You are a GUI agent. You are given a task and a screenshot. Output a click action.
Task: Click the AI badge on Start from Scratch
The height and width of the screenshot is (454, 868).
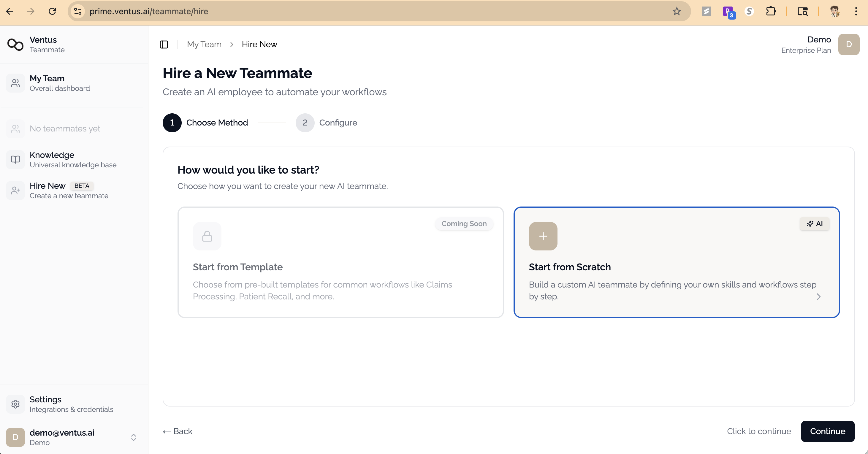coord(815,224)
